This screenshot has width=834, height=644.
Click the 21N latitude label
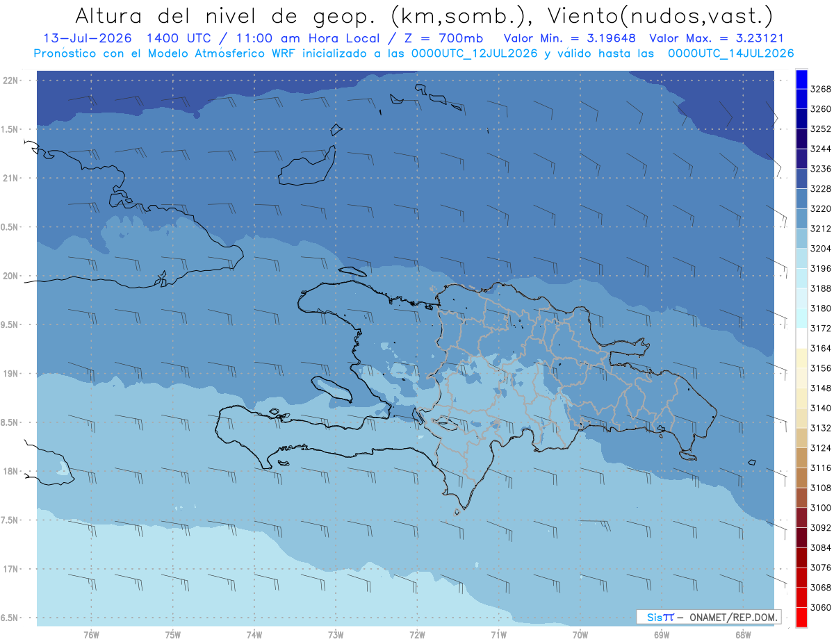[x=10, y=179]
